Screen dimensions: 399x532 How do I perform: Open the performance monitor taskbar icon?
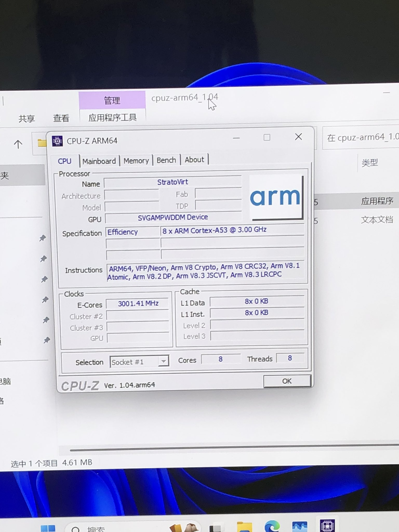click(300, 527)
